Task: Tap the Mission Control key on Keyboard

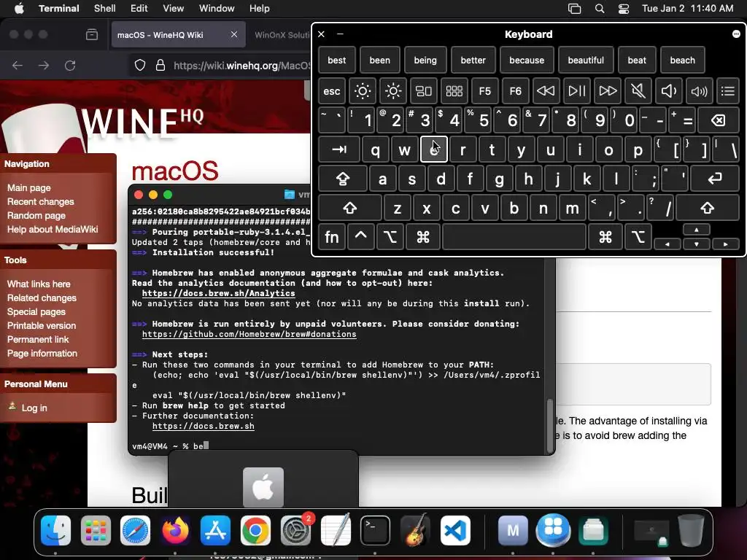Action: pos(424,90)
